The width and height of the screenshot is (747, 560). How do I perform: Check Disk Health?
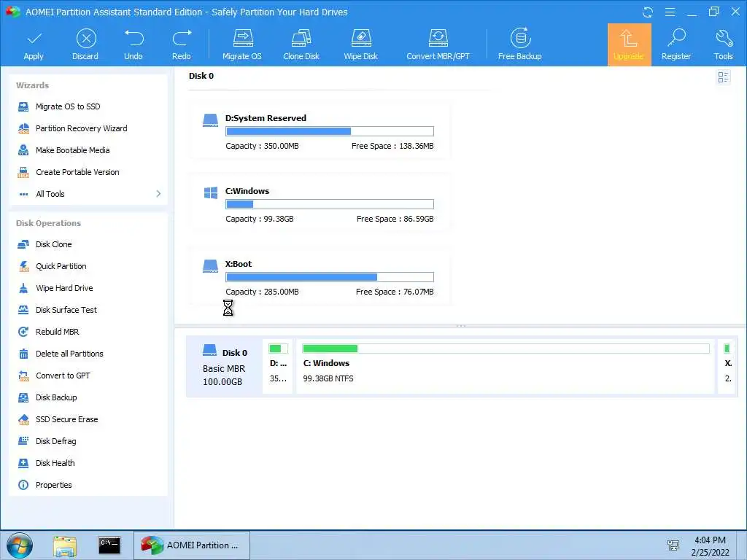click(x=55, y=463)
